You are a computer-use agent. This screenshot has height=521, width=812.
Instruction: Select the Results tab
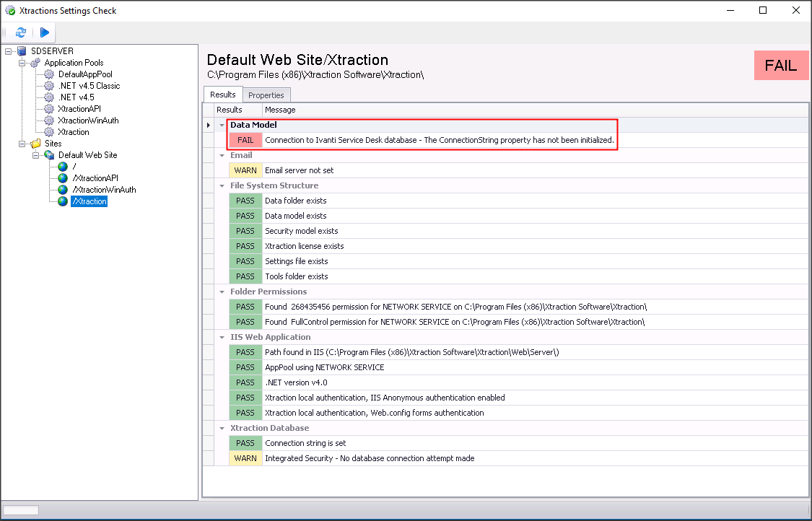[x=223, y=95]
